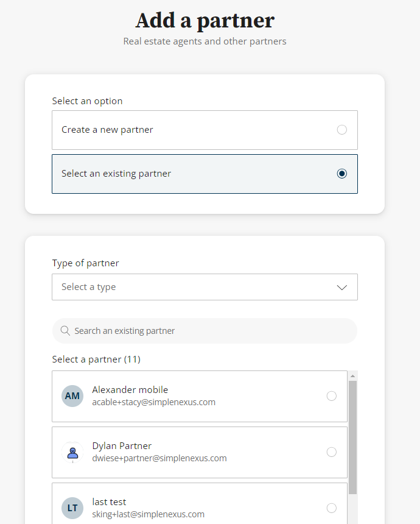The height and width of the screenshot is (524, 420).
Task: Click the 'Select an existing partner' option label
Action: coord(116,174)
